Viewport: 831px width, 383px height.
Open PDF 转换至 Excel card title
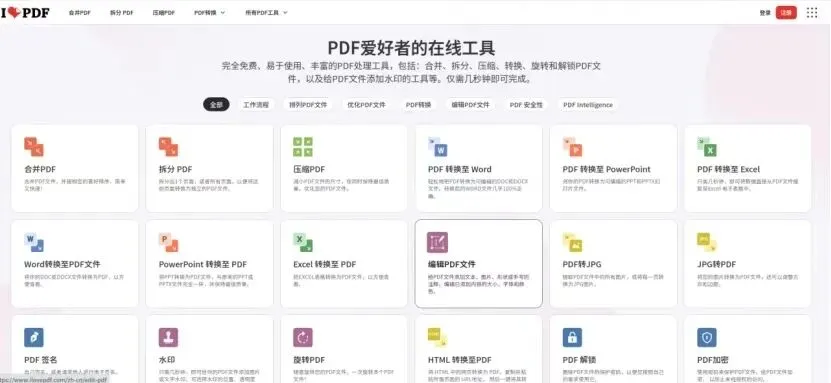click(x=728, y=170)
